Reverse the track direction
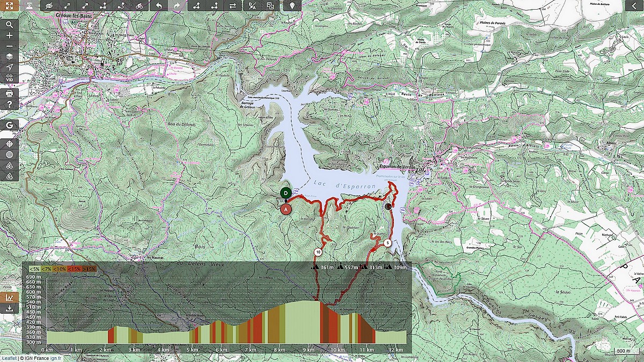The height and width of the screenshot is (362, 644). tap(232, 6)
